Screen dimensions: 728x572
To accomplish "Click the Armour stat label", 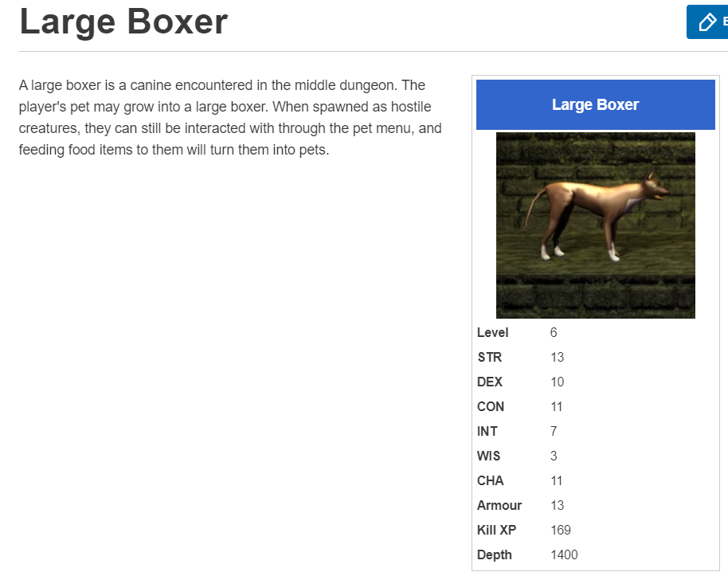I will click(499, 505).
